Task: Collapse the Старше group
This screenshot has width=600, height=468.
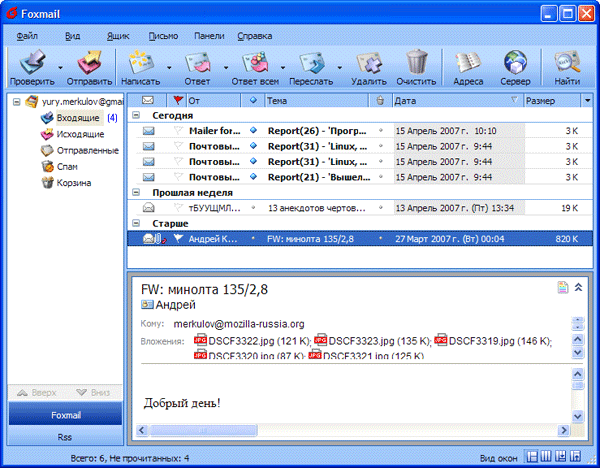Action: (x=136, y=223)
